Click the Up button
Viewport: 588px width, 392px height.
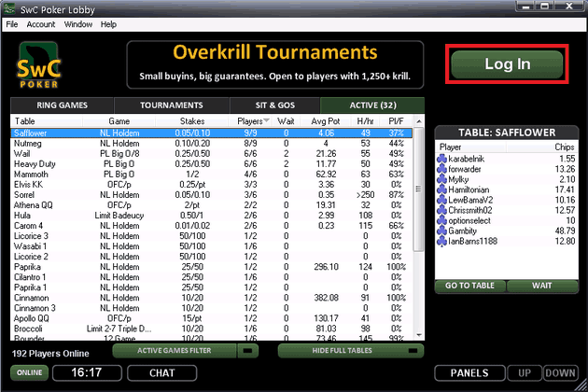tap(525, 373)
